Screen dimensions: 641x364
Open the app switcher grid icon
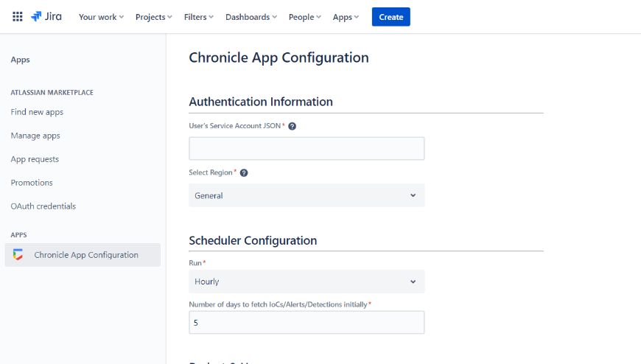point(18,17)
